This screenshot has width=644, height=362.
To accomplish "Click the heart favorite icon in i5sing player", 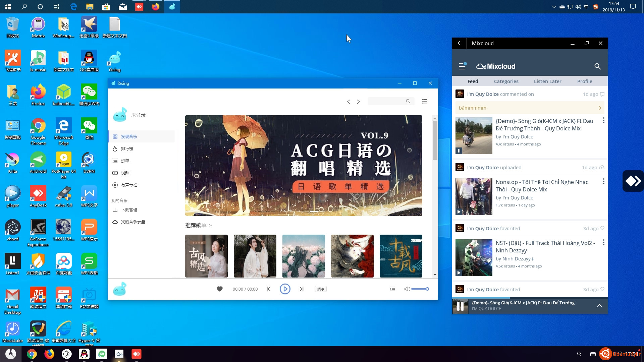I will click(x=220, y=289).
